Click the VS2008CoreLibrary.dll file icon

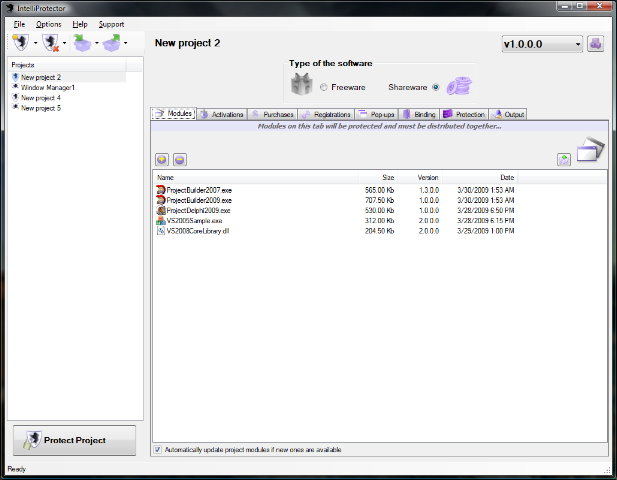160,229
